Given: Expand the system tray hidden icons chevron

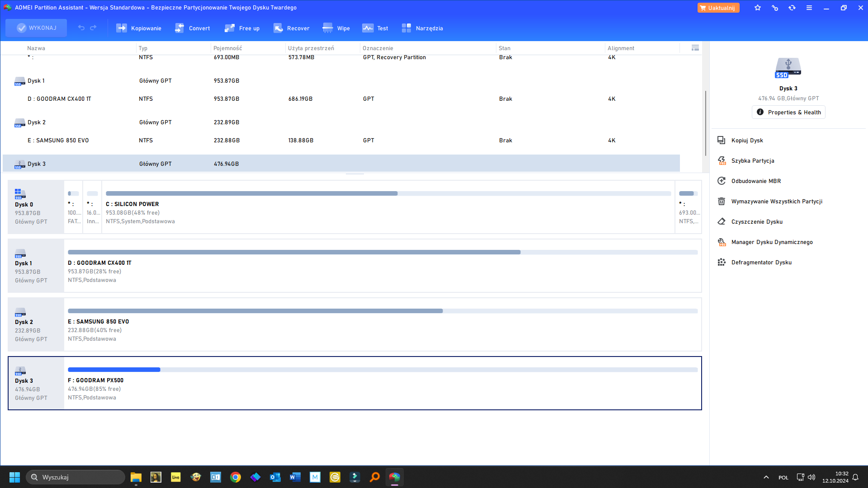Looking at the screenshot, I should tap(766, 477).
